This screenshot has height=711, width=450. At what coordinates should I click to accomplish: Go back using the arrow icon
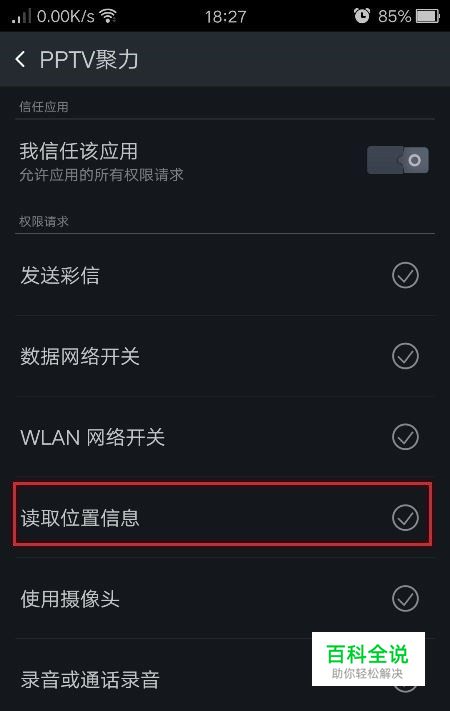(x=20, y=59)
